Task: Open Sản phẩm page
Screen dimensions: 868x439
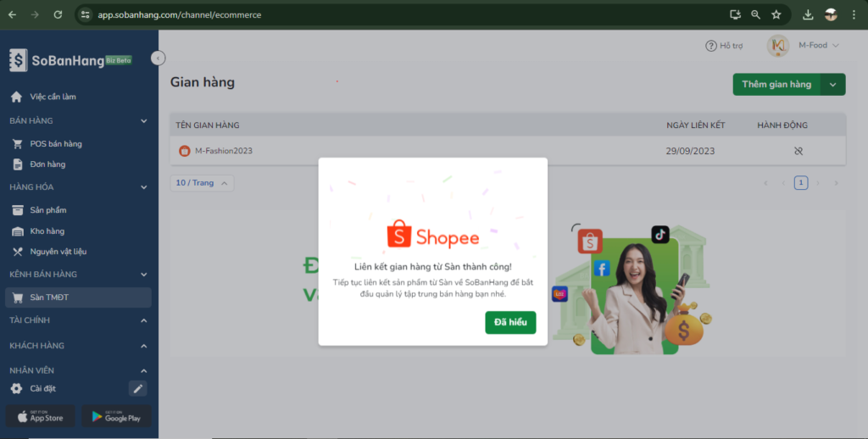Action: (x=48, y=210)
